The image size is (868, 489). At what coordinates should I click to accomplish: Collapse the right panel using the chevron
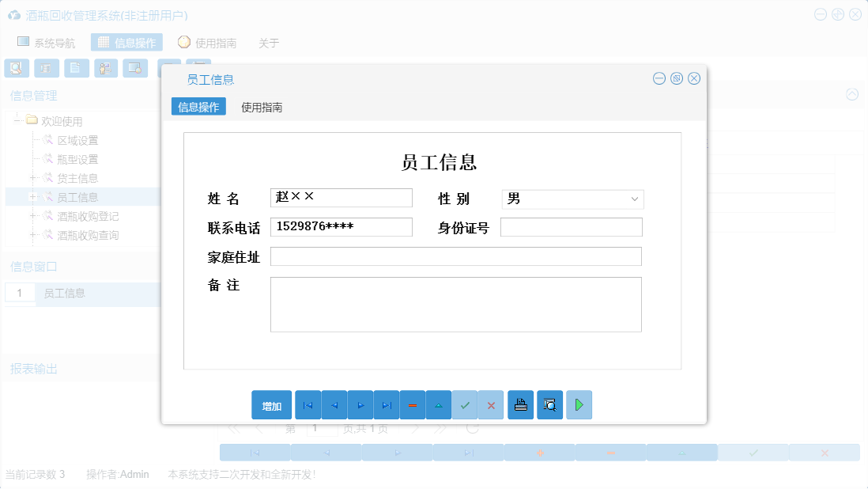[x=852, y=94]
